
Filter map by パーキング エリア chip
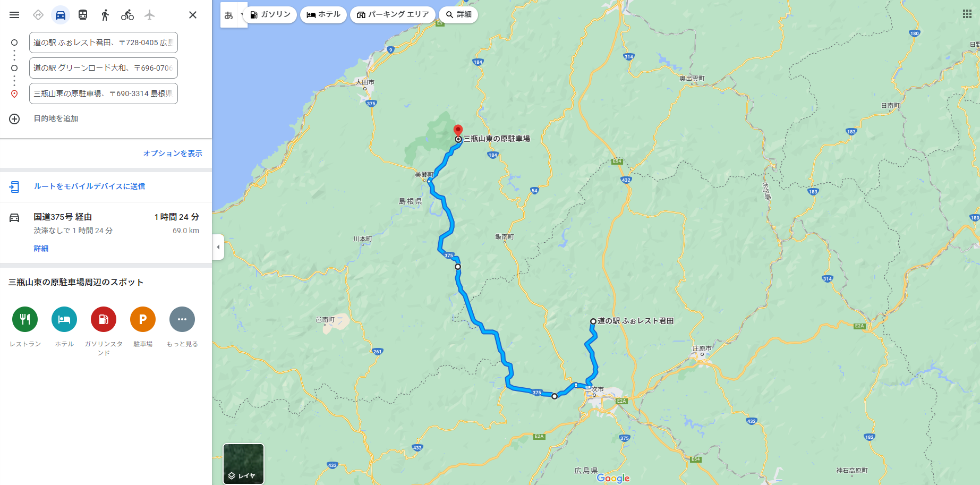coord(393,14)
